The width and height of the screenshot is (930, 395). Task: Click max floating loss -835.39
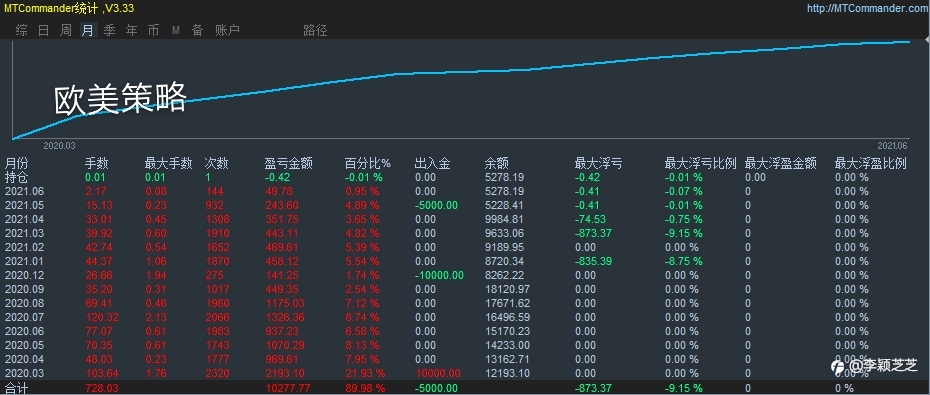[x=594, y=261]
